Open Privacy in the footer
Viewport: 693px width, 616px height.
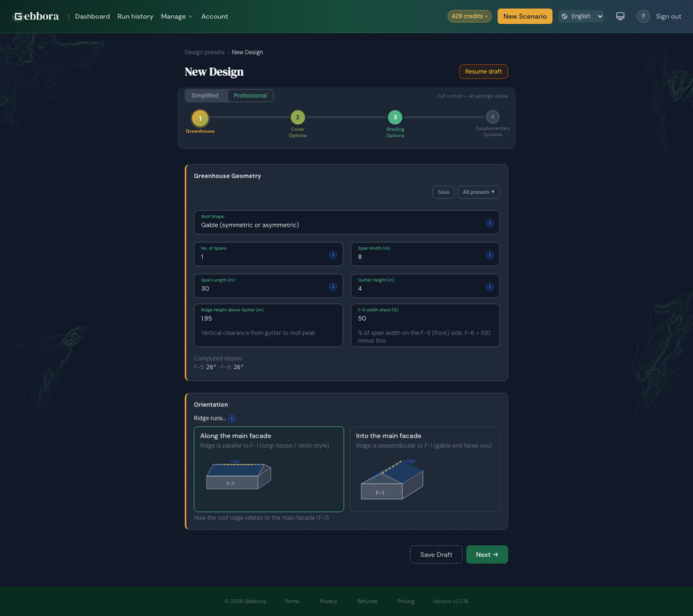click(x=328, y=602)
